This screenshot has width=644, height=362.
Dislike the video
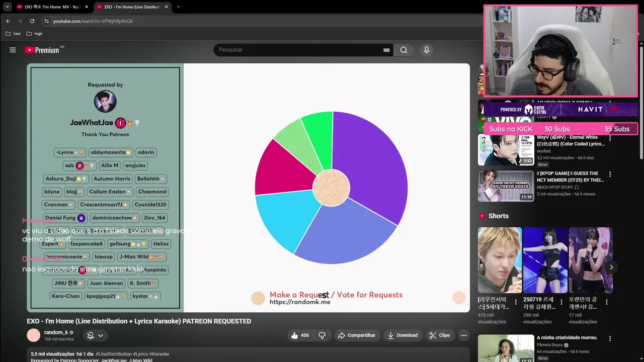tap(323, 335)
